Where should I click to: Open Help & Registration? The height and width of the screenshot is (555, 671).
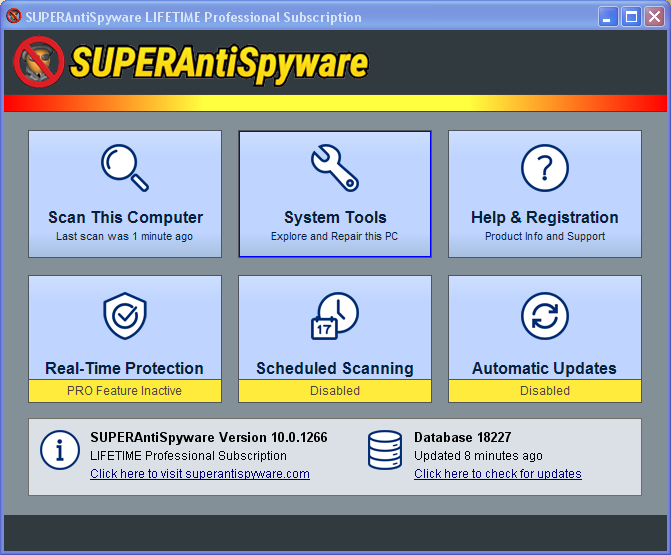[x=545, y=194]
